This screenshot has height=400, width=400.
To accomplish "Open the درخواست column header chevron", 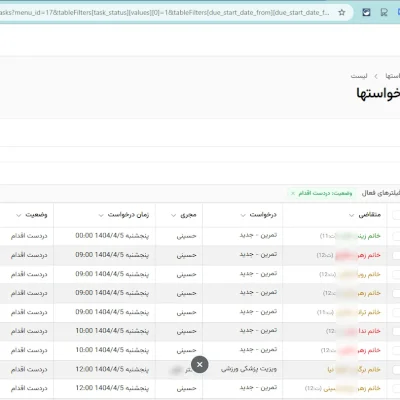I will click(243, 215).
